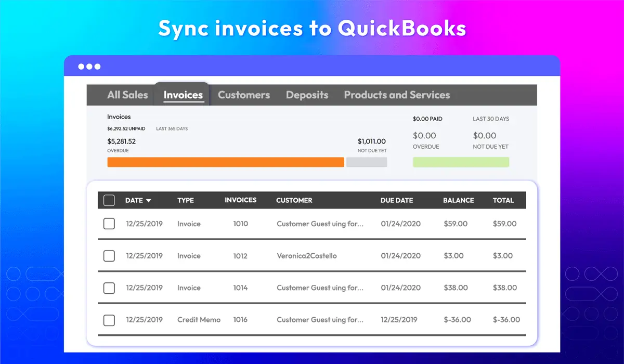The height and width of the screenshot is (364, 624).
Task: Click the gray not-due-yet bar
Action: (x=367, y=162)
